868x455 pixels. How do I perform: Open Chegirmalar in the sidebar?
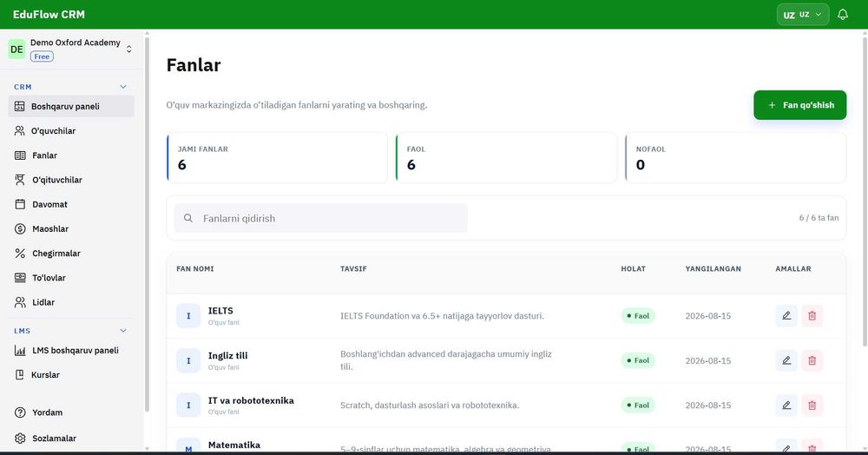tap(71, 253)
